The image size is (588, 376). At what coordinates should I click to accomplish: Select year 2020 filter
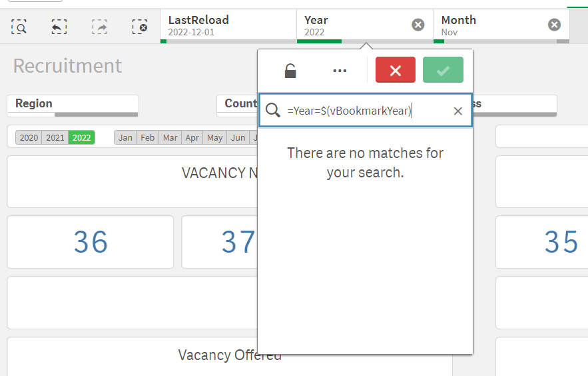pyautogui.click(x=29, y=138)
